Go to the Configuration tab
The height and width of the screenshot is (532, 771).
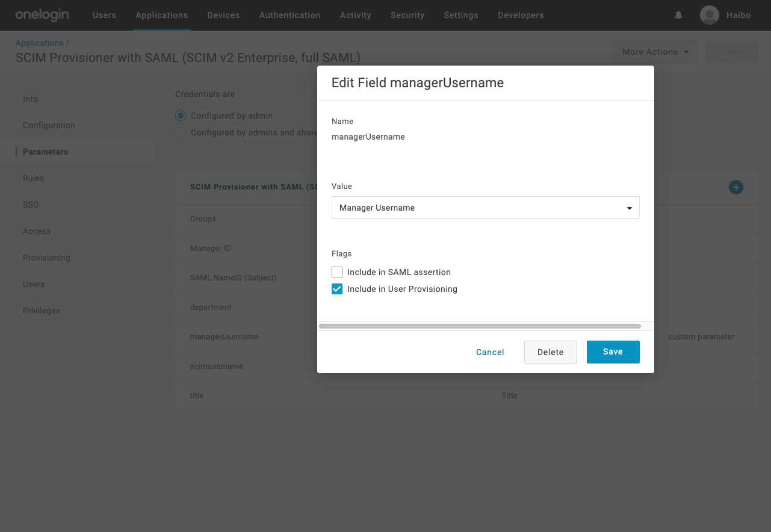[49, 125]
